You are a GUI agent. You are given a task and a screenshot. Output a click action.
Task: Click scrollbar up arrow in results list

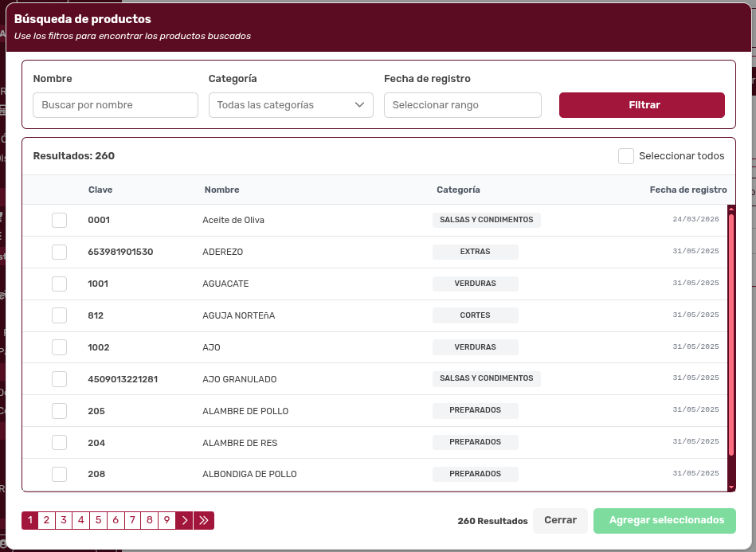(x=731, y=209)
